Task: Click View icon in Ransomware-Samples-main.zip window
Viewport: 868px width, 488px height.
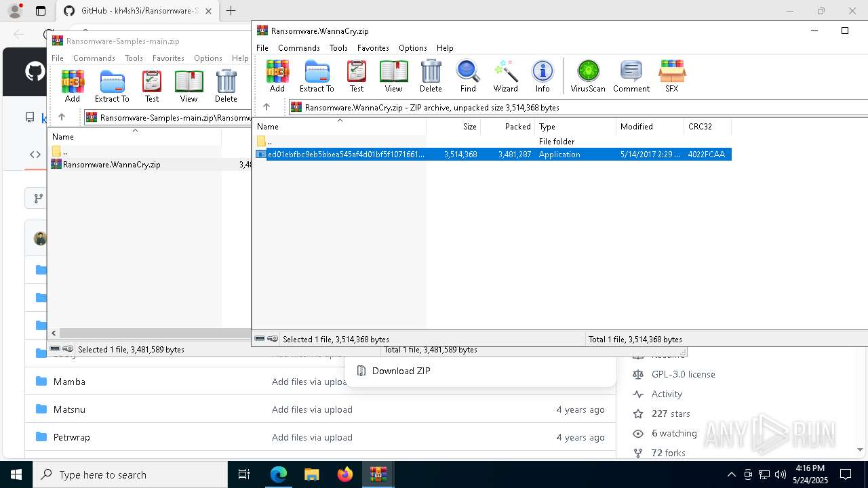Action: pyautogui.click(x=189, y=86)
